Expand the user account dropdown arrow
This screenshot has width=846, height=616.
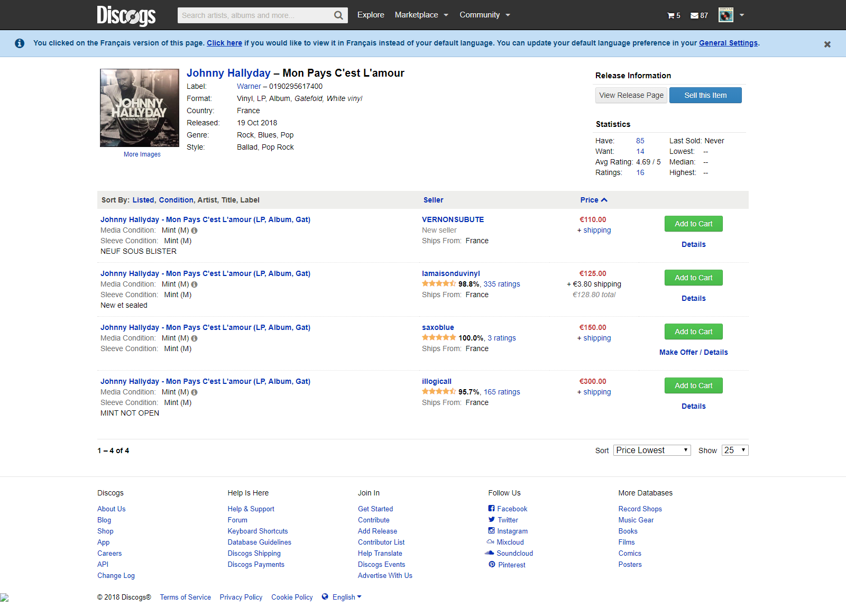pyautogui.click(x=742, y=15)
